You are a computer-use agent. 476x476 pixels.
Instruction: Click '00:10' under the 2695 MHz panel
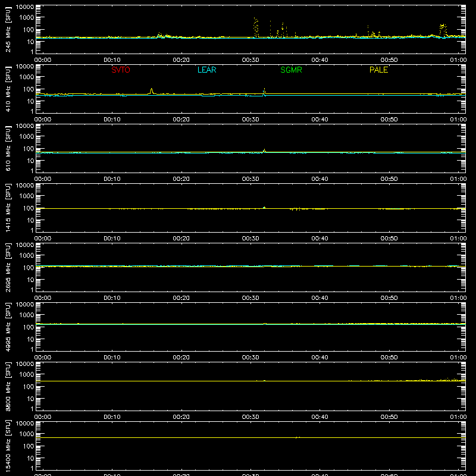tap(112, 298)
